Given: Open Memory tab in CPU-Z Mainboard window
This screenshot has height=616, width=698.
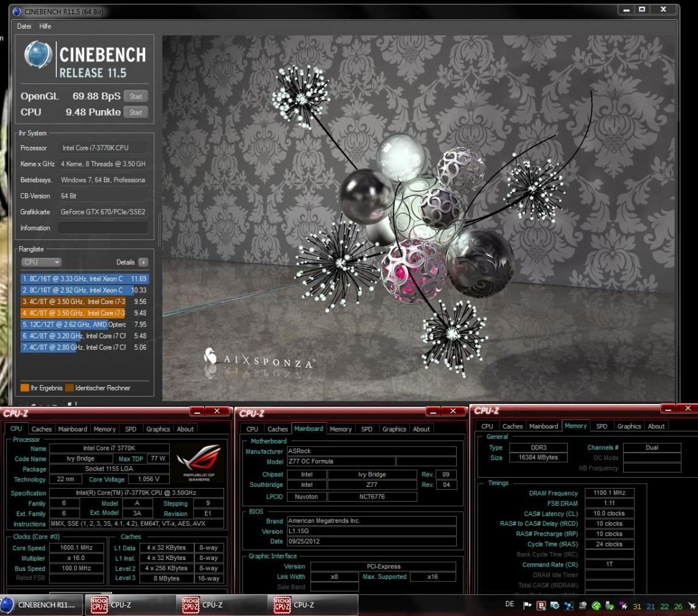Looking at the screenshot, I should (340, 429).
